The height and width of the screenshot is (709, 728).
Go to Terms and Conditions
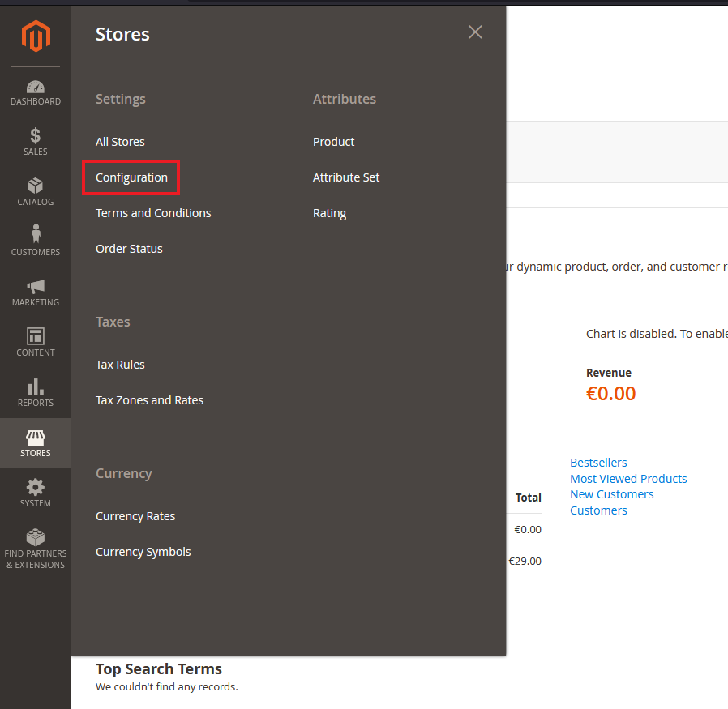click(x=153, y=213)
